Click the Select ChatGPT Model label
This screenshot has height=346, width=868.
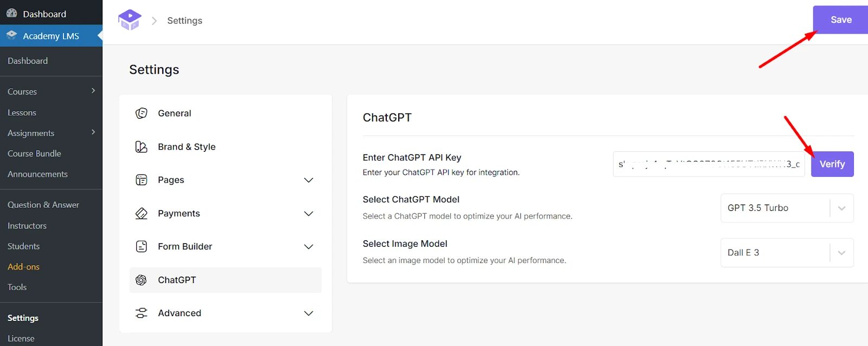[411, 200]
